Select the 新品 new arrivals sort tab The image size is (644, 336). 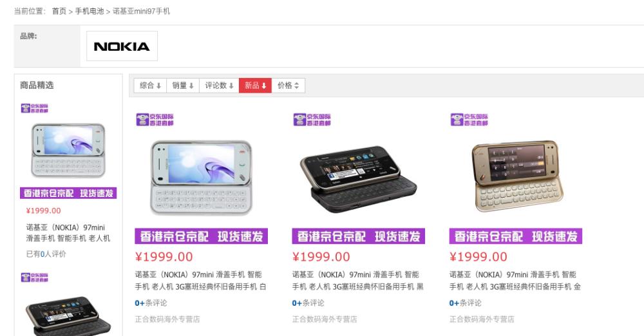(256, 86)
